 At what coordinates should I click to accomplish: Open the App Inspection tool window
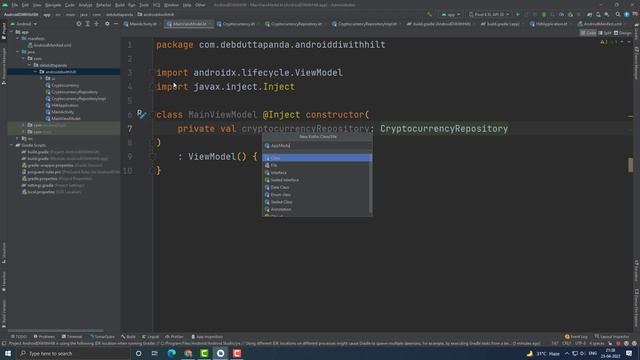pos(207,337)
